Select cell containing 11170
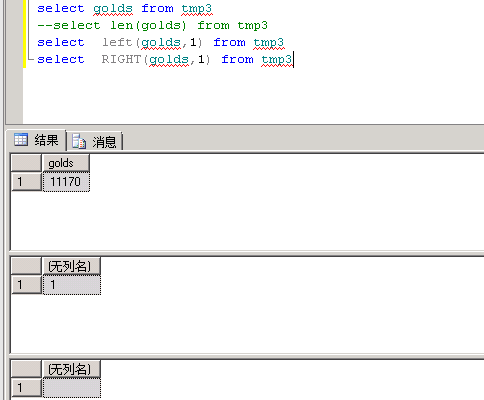The image size is (484, 400). click(66, 182)
